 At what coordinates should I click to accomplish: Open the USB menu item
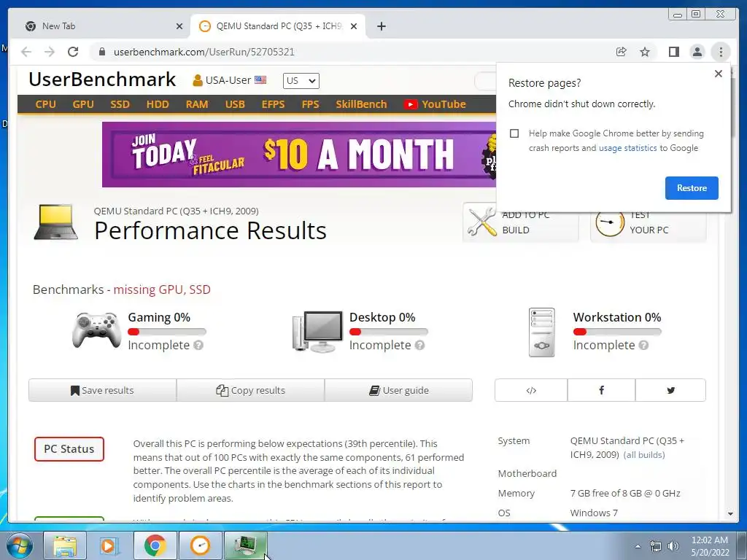[x=235, y=104]
